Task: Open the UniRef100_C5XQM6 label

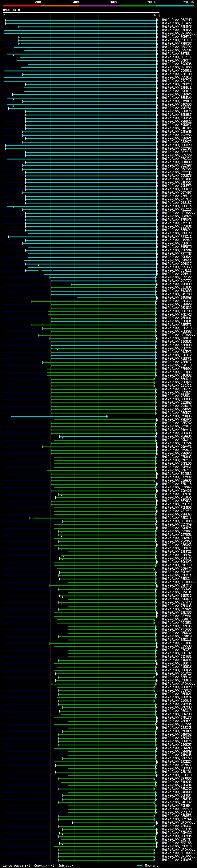Action: pos(176,416)
